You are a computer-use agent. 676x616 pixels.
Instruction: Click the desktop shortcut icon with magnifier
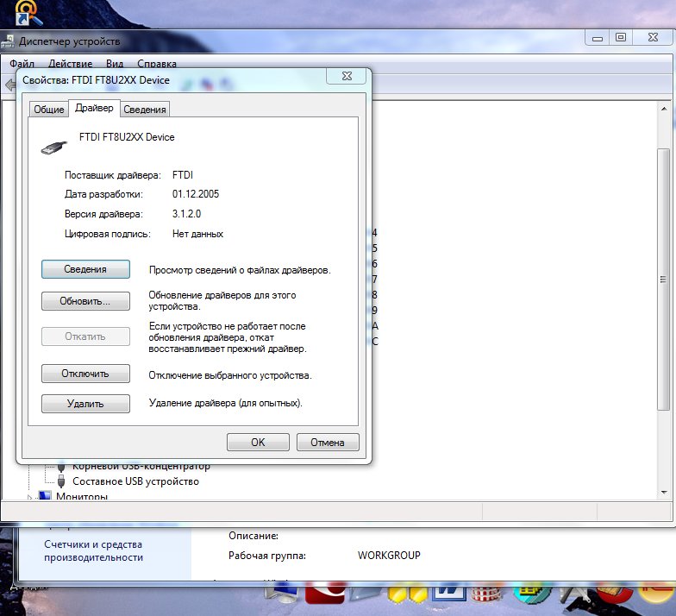tap(28, 13)
